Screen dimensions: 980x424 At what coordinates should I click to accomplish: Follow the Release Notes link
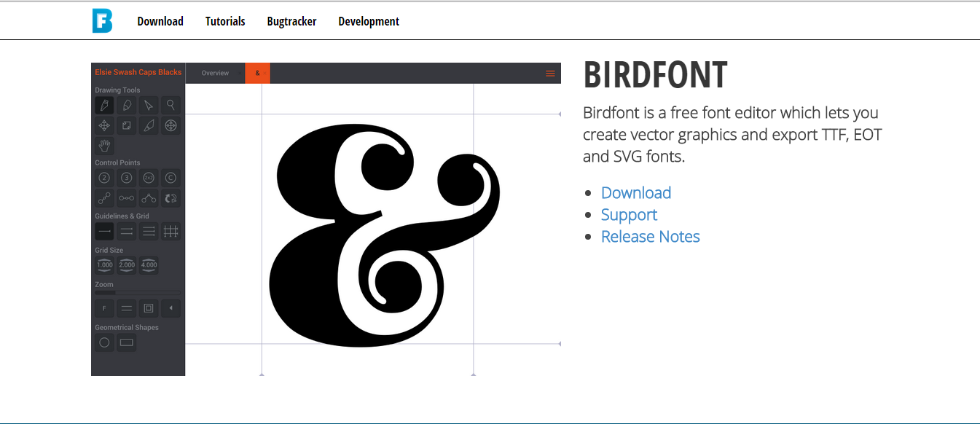(x=650, y=236)
